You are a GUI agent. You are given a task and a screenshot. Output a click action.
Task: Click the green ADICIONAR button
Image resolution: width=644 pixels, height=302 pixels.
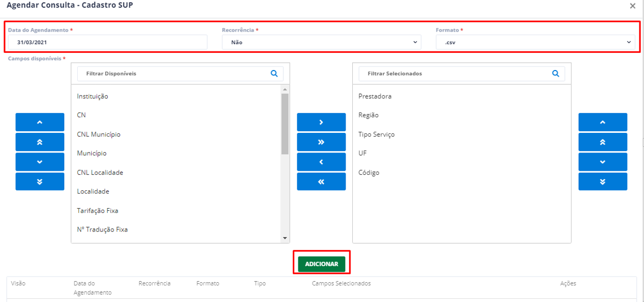pos(321,264)
